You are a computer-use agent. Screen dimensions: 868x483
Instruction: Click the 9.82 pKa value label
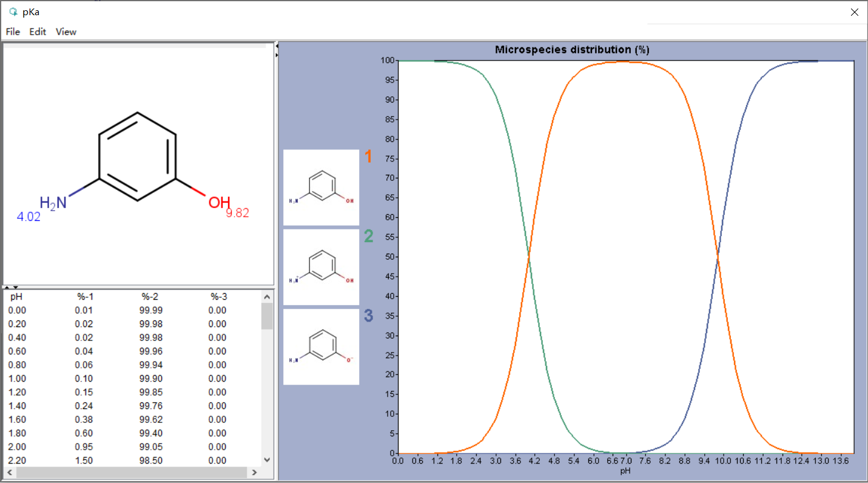click(x=237, y=213)
